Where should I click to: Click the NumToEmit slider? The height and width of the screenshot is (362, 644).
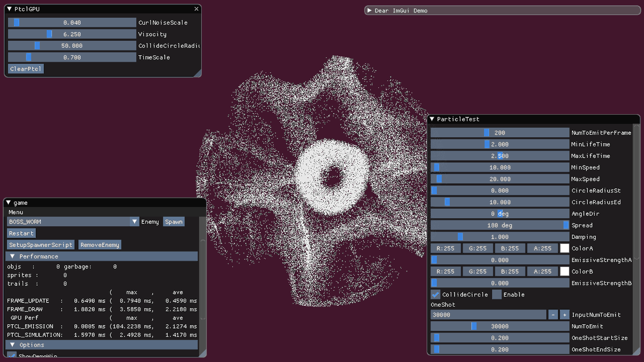(x=500, y=326)
